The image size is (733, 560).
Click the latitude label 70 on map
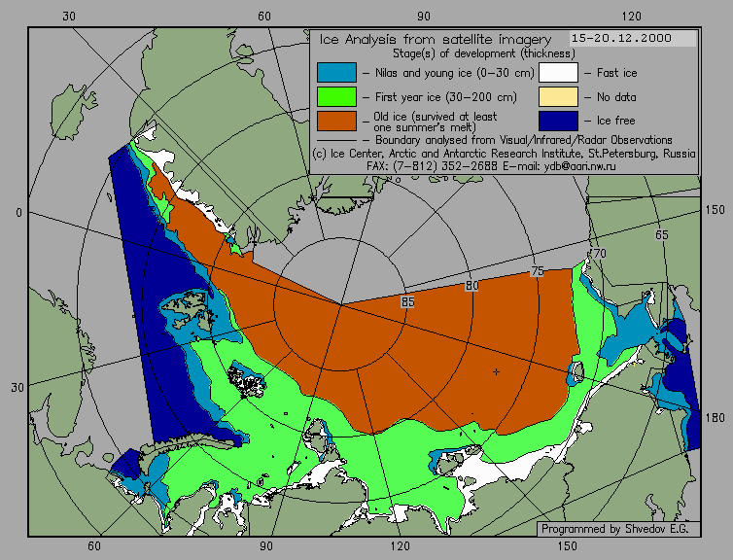[599, 254]
